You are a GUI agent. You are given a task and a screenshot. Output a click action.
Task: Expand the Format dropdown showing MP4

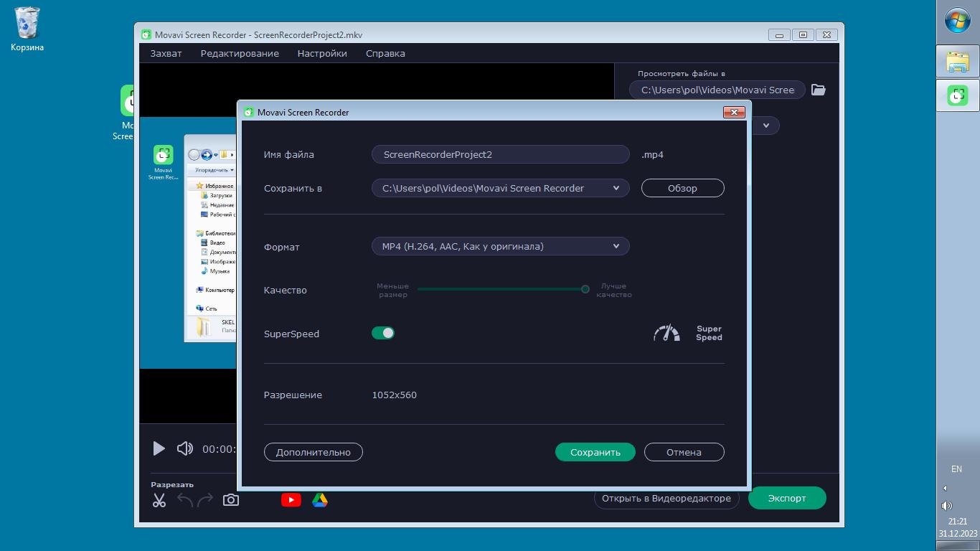pos(500,246)
